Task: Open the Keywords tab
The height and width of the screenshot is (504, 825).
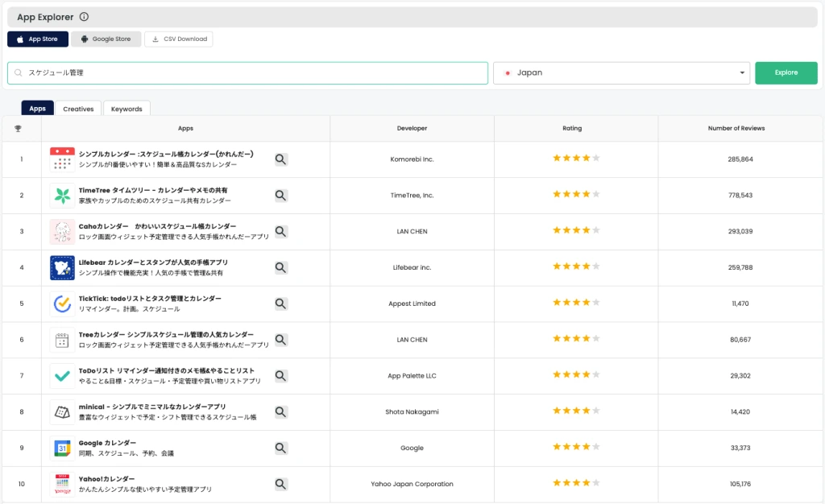Action: pos(126,107)
